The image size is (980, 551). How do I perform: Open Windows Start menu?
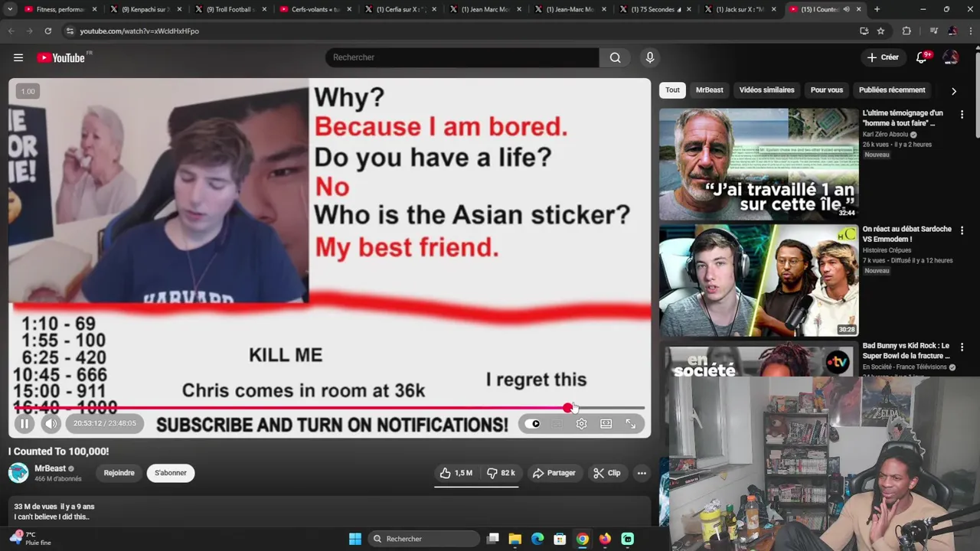pyautogui.click(x=355, y=539)
